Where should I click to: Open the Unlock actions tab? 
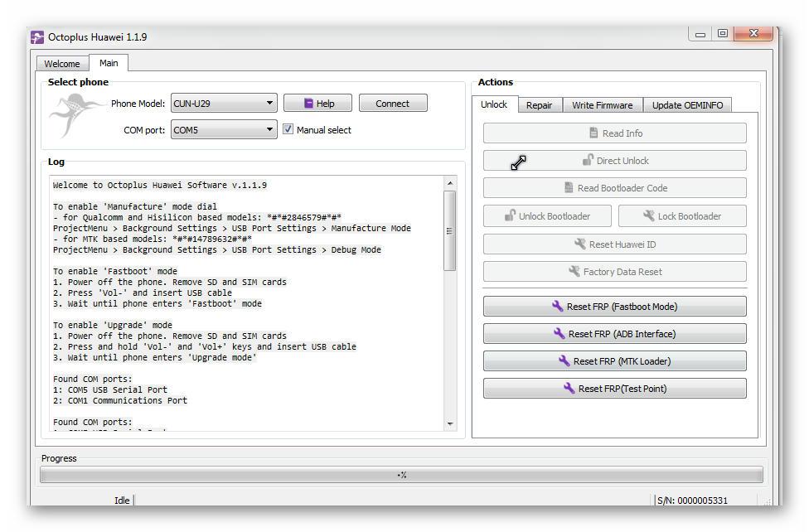pos(494,104)
